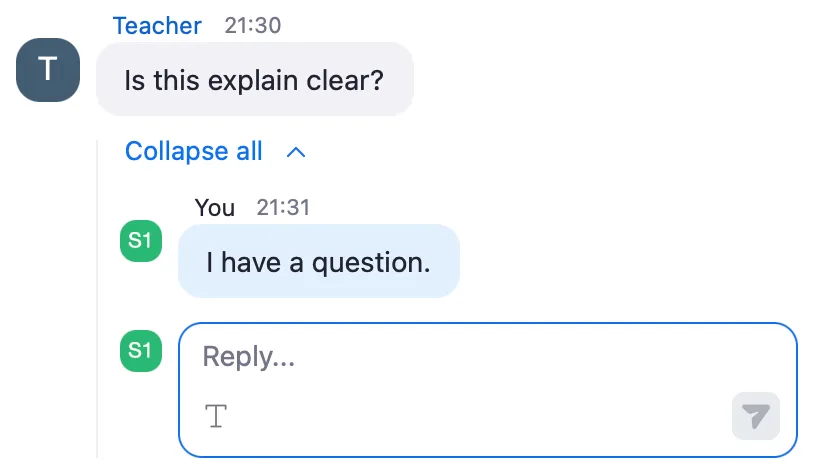830x474 pixels.
Task: Click the green S1 avatar beside your message
Action: pos(141,242)
